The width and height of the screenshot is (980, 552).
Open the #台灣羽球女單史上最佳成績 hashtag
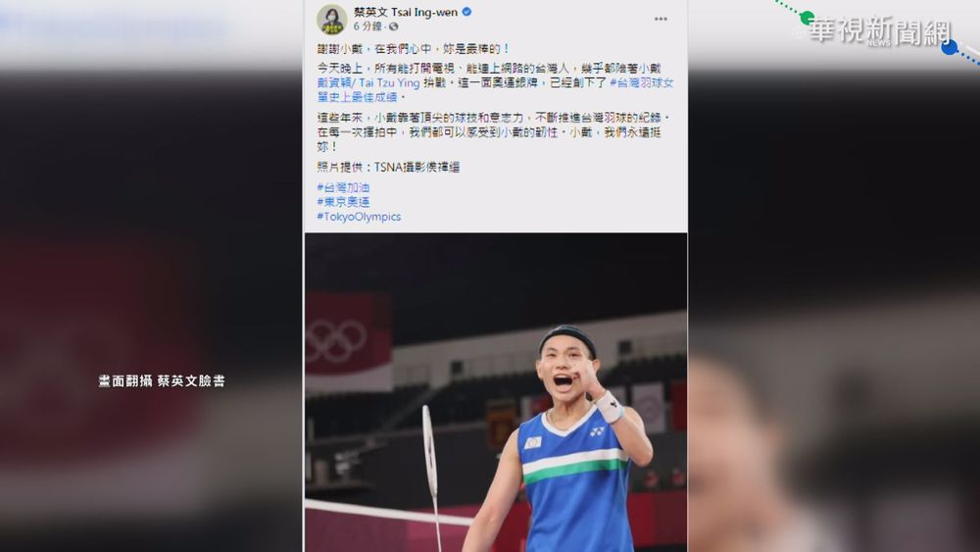pyautogui.click(x=495, y=89)
